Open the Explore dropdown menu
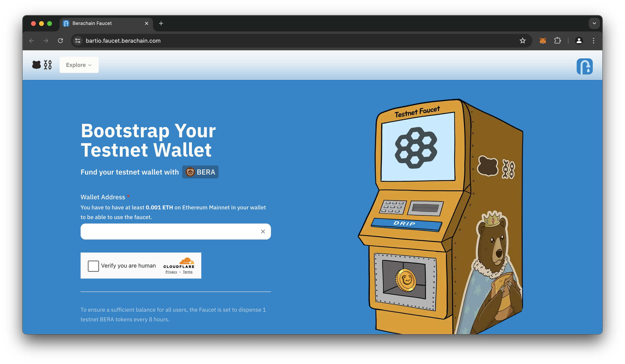Screen dimensions: 625x364 pos(79,65)
